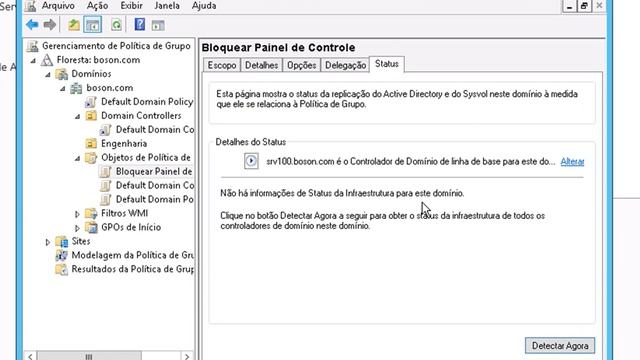Refresh using the green refresh icon
This screenshot has width=640, height=360.
116,25
